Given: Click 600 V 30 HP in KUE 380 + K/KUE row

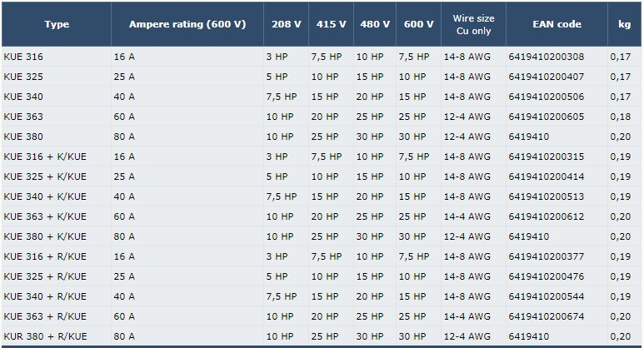Looking at the screenshot, I should [x=412, y=236].
